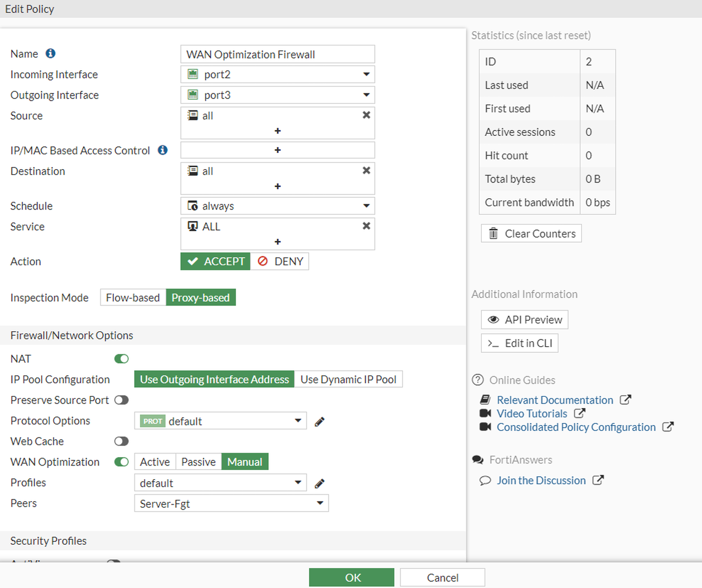The height and width of the screenshot is (588, 702).
Task: Open the Join the Discussion link
Action: click(x=541, y=480)
